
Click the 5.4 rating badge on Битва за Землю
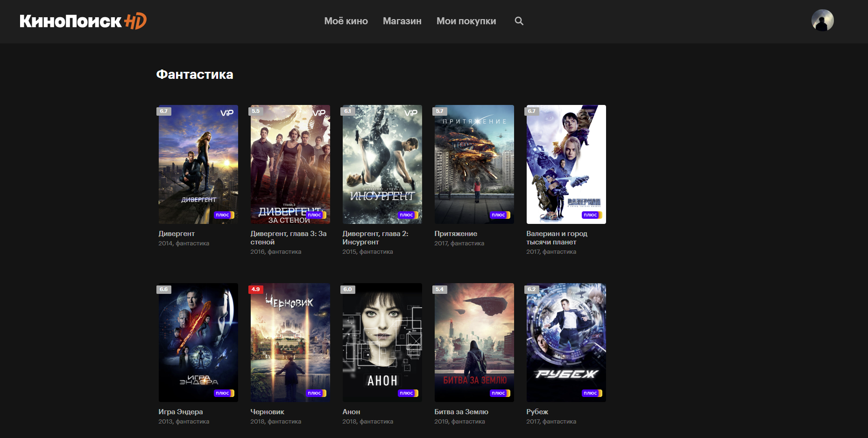[x=440, y=289]
